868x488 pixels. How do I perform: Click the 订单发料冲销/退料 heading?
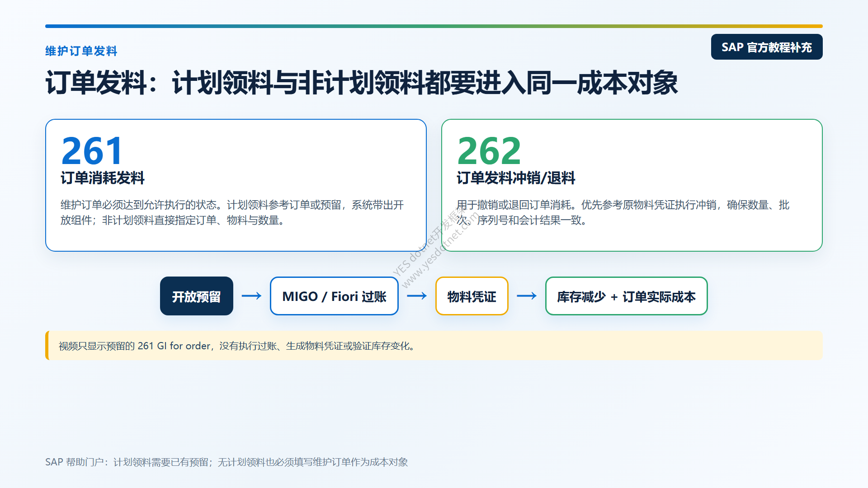coord(516,178)
